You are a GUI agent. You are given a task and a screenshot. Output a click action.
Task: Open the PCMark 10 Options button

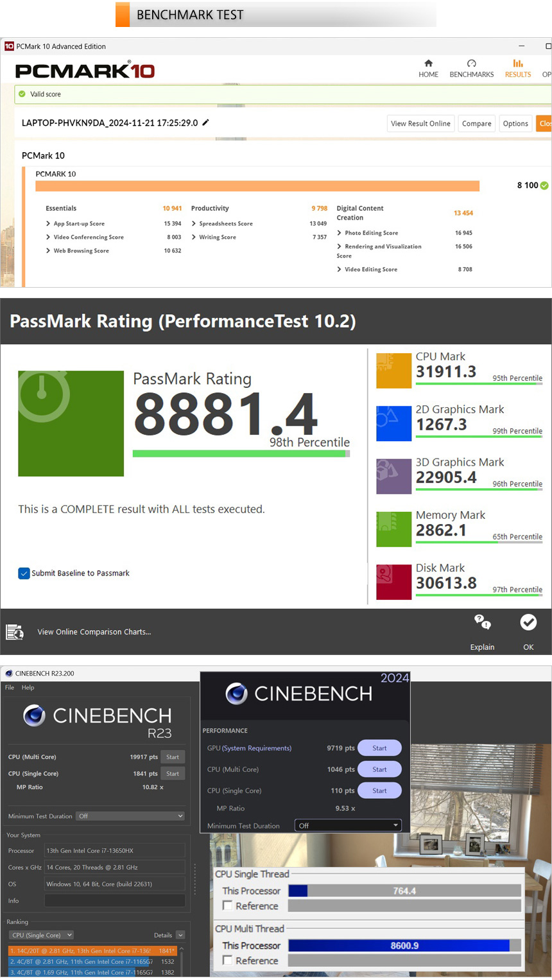tap(515, 123)
